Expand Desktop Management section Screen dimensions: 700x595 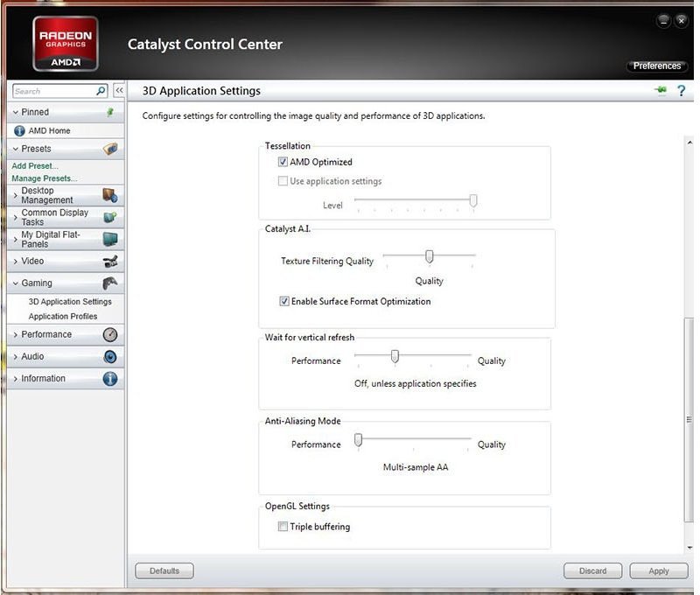pyautogui.click(x=16, y=195)
